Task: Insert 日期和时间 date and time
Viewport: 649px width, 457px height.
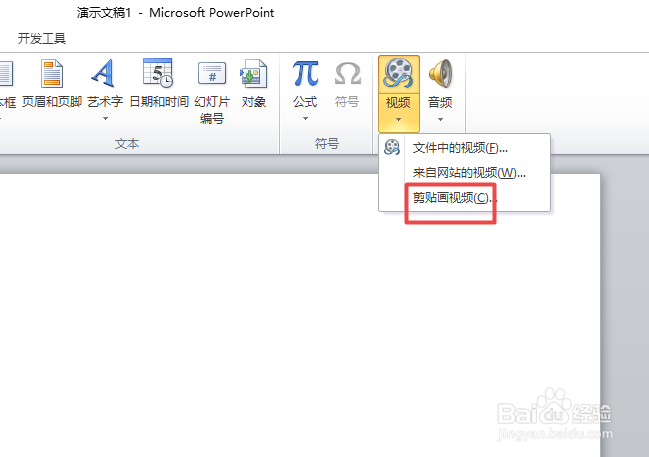Action: (x=159, y=84)
